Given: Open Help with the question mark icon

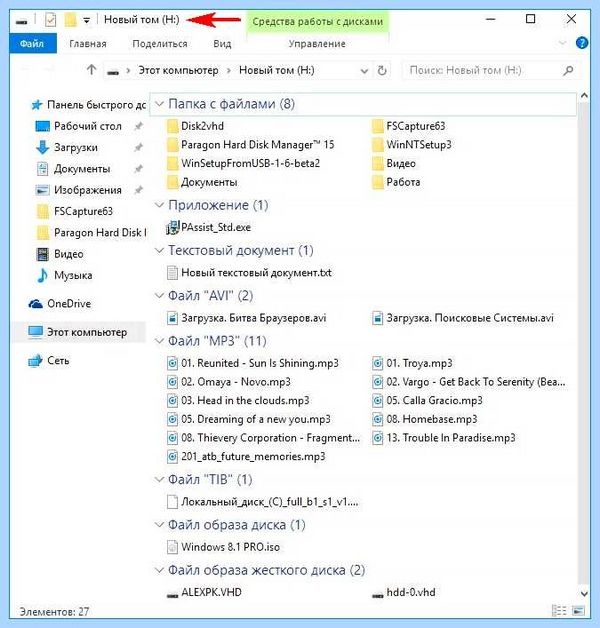Looking at the screenshot, I should coord(582,43).
